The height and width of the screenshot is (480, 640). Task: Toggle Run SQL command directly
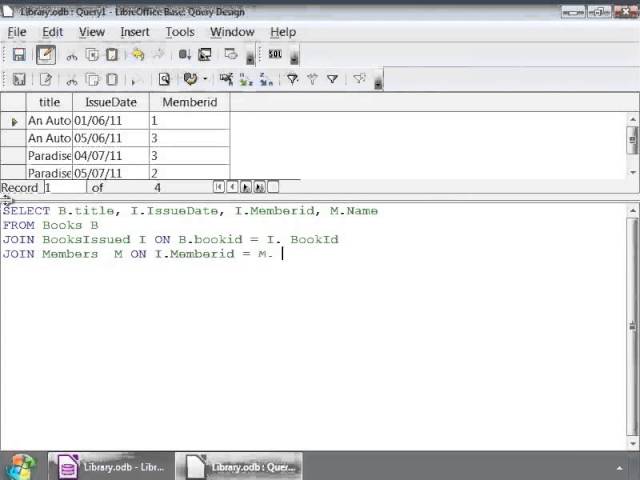tap(275, 54)
